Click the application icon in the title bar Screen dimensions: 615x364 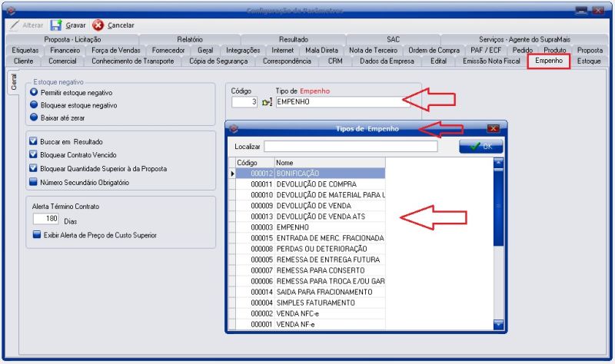11,11
